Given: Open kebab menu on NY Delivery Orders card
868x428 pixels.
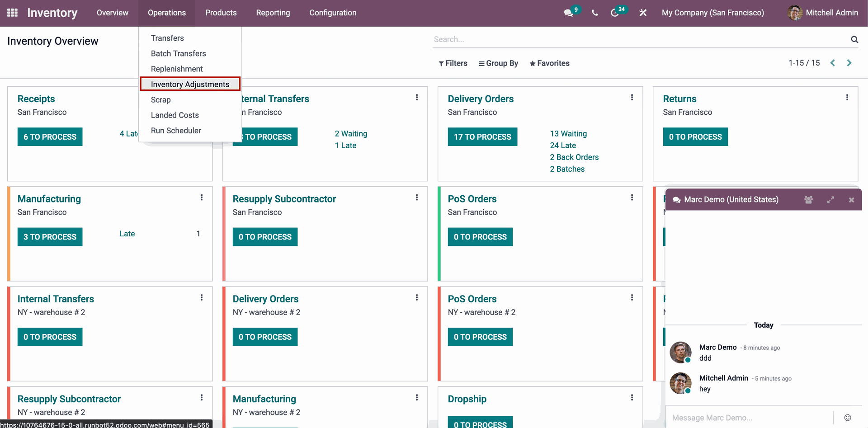Looking at the screenshot, I should click(417, 297).
